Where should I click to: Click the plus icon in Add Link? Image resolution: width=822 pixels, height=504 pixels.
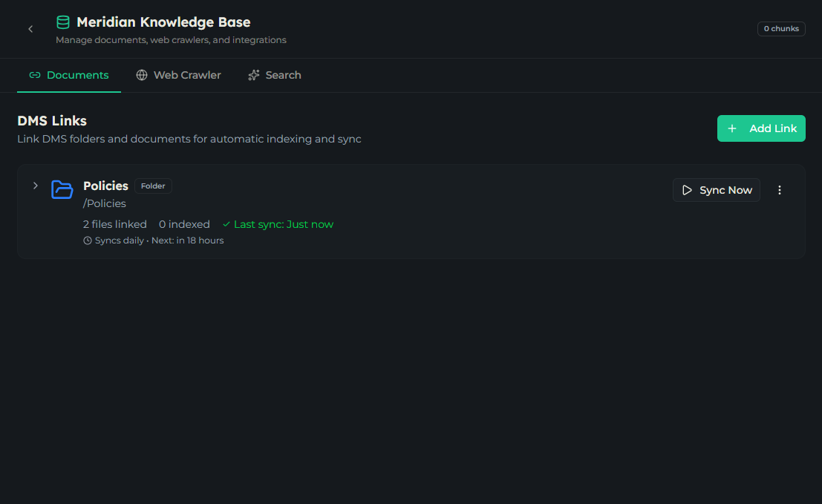[732, 128]
